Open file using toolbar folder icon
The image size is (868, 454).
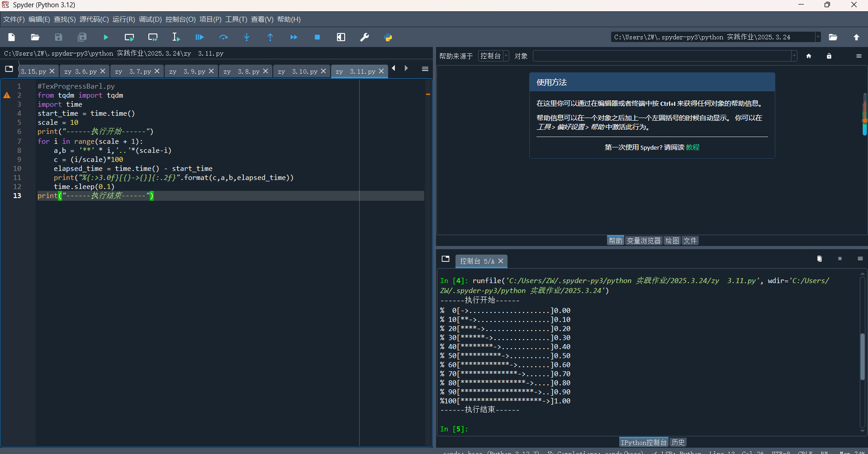point(35,37)
